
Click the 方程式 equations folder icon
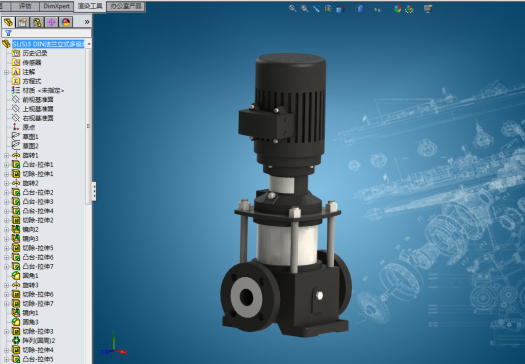(x=16, y=81)
